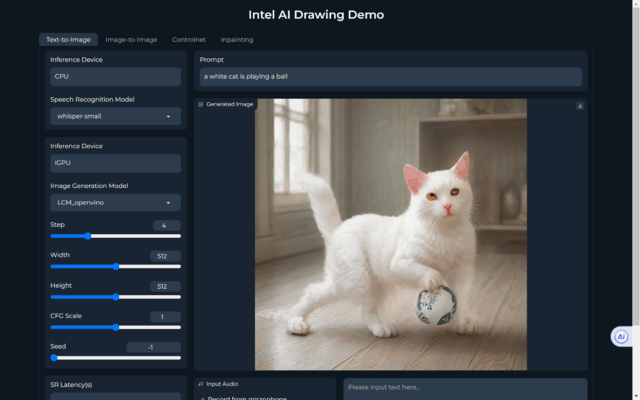The image size is (640, 400).
Task: Click the SR Latency(s) label
Action: tap(71, 385)
